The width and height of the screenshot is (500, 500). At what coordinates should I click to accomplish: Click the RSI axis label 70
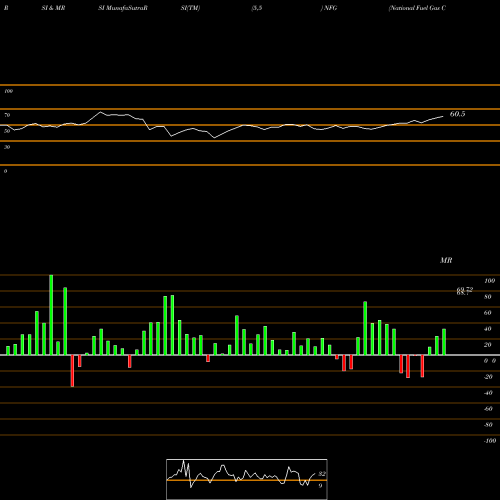click(x=7, y=115)
